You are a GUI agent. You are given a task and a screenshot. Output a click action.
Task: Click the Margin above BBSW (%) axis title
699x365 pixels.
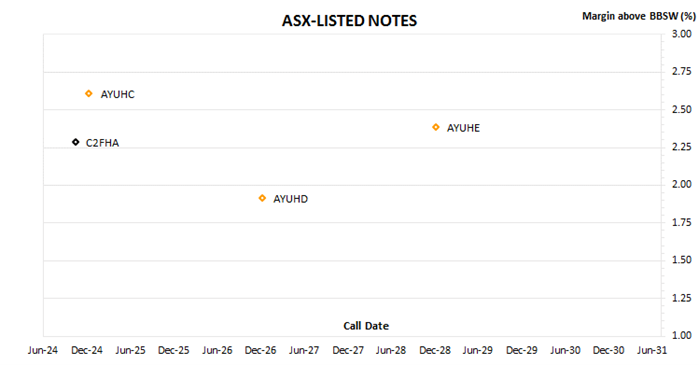click(639, 16)
